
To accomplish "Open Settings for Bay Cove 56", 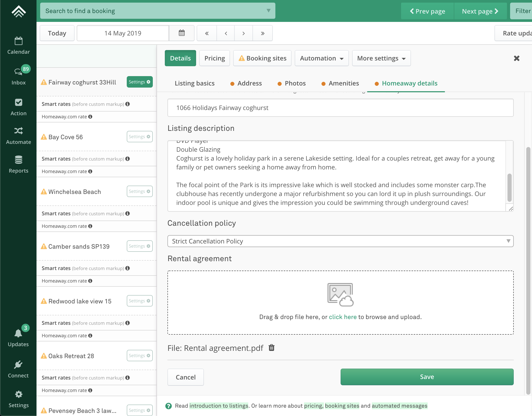I will [140, 137].
